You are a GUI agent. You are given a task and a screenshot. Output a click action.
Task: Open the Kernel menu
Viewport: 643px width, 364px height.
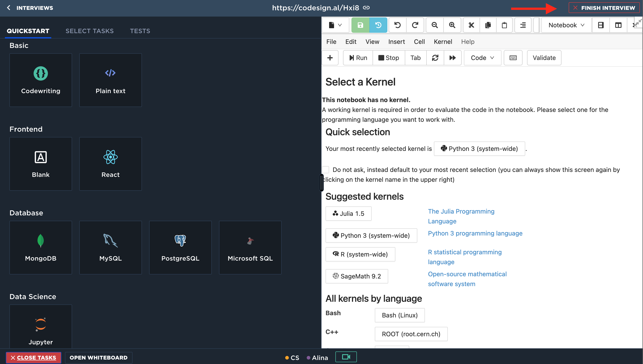[x=443, y=42]
